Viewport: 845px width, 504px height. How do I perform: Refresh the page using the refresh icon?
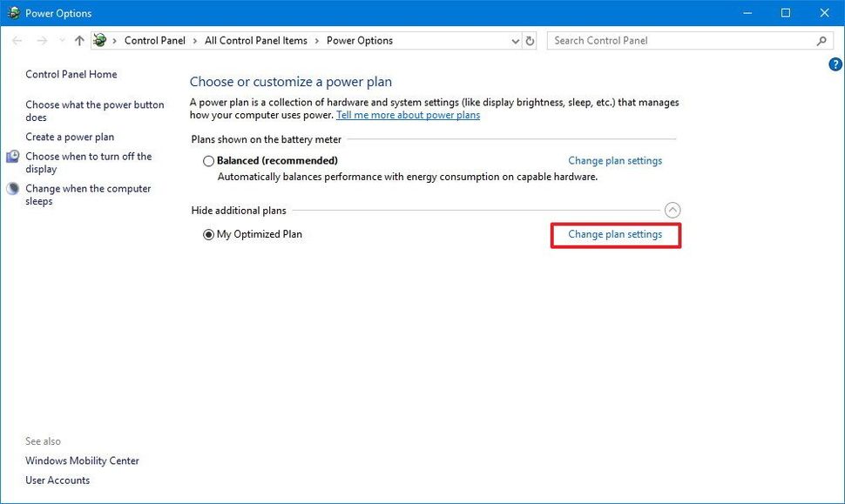pos(530,40)
